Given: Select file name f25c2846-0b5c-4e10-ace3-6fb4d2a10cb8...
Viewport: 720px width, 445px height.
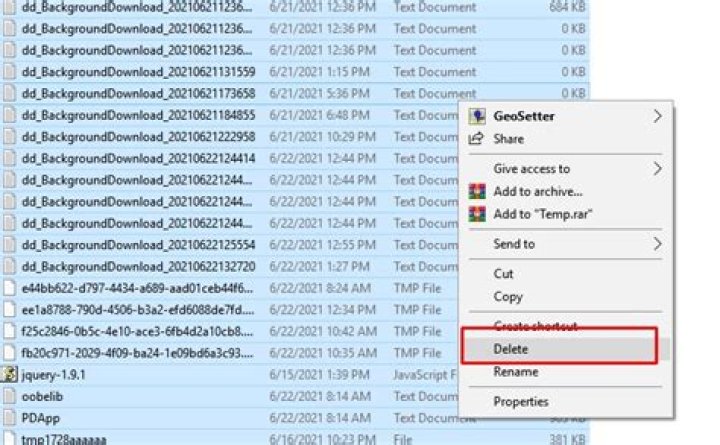Looking at the screenshot, I should click(x=137, y=332).
